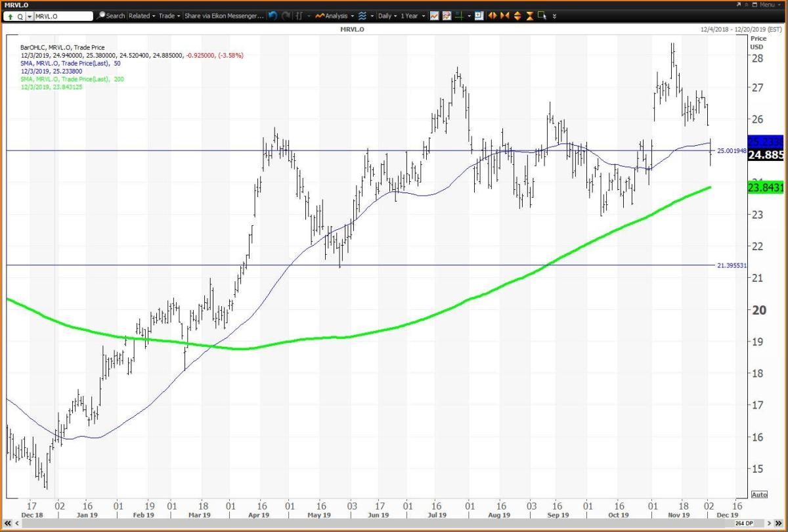Click the horizontal compress orange arrows icon

tap(504, 15)
